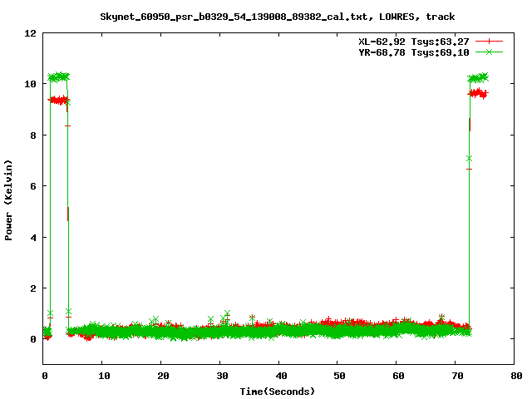Click the red cal-on plateau at right
Image resolution: width=532 pixels, height=399 pixels.
coord(478,94)
